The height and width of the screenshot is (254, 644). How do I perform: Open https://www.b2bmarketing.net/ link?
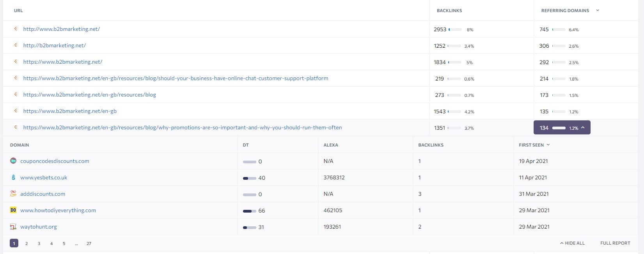tap(63, 62)
